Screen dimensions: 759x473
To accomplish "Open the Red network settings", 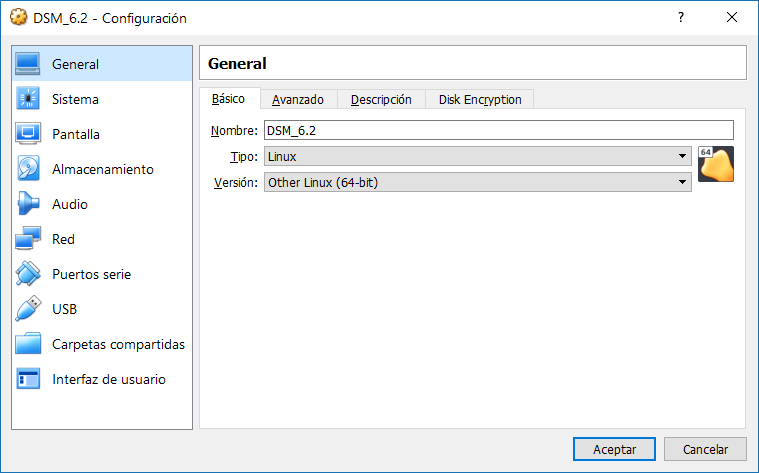I will pyautogui.click(x=102, y=239).
